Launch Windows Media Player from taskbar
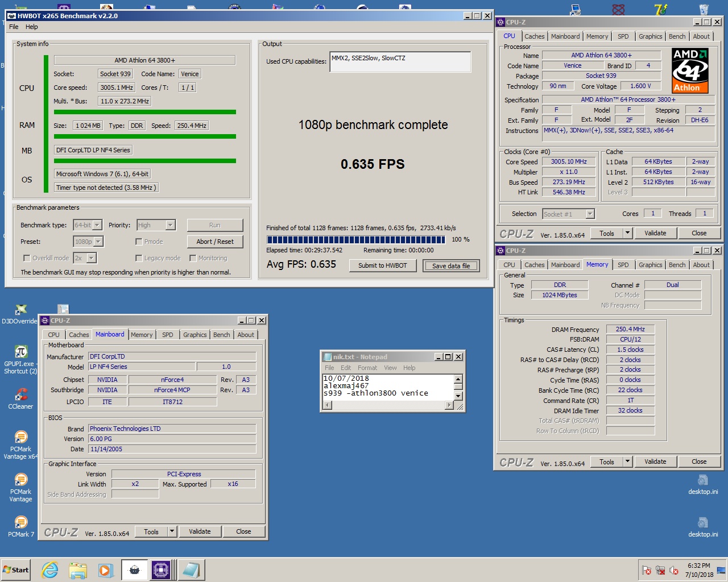 point(105,569)
